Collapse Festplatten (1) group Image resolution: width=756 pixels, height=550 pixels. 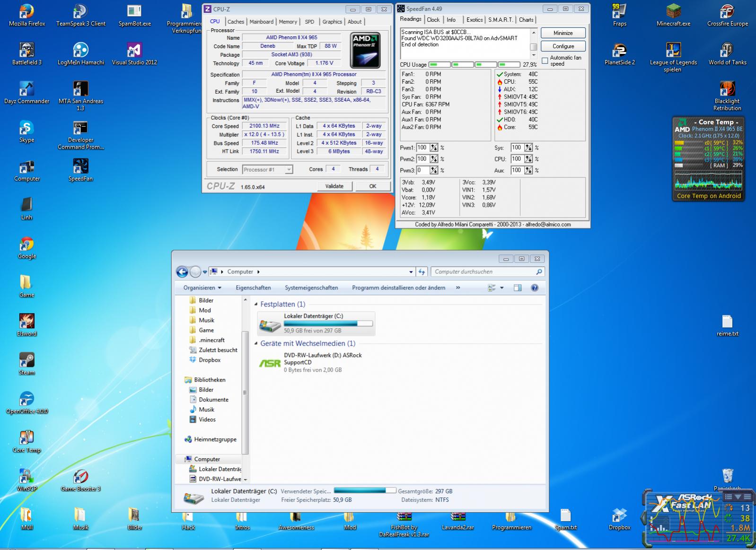[x=256, y=305]
